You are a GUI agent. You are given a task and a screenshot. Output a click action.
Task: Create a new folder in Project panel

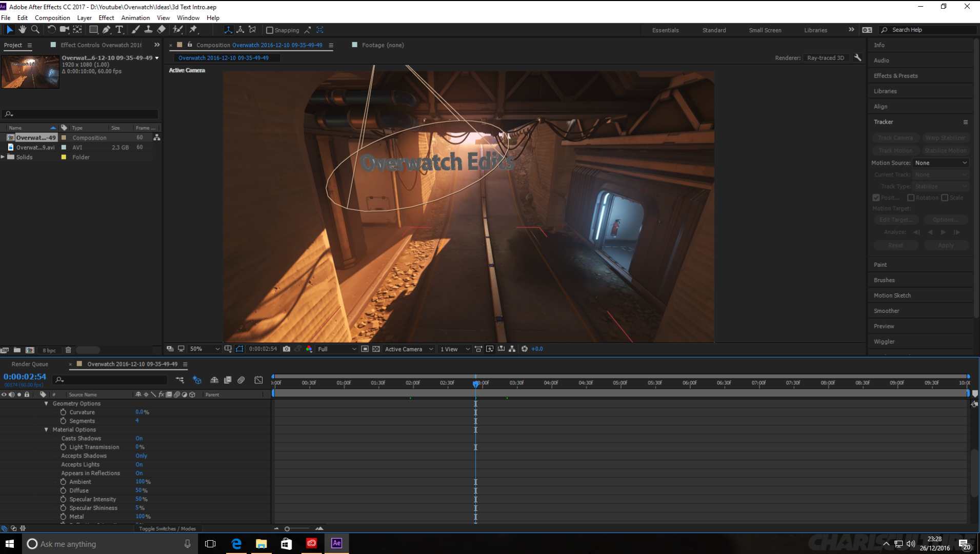(17, 350)
